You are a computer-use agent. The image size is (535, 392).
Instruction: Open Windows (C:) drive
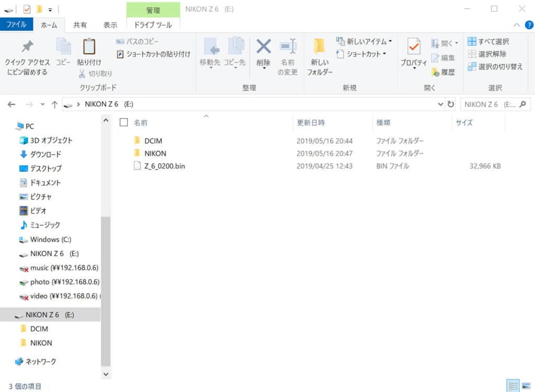tap(45, 239)
